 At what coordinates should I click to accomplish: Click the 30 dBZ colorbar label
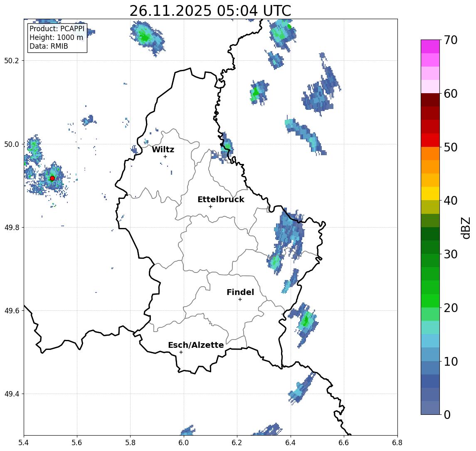pos(451,254)
